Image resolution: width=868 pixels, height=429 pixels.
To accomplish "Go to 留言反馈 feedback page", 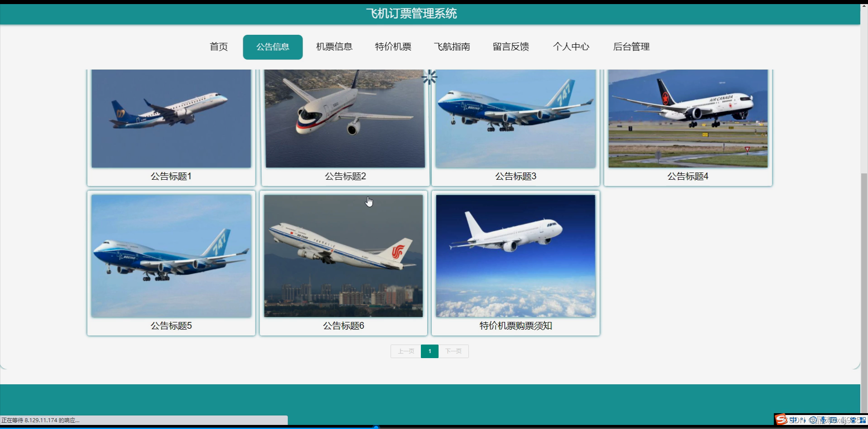I will pos(510,47).
